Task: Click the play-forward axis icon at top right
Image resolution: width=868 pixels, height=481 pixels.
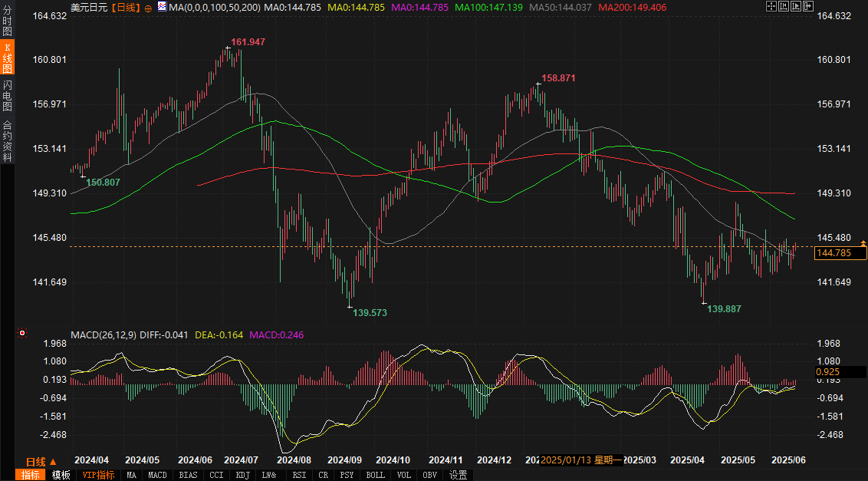Action: [x=796, y=6]
